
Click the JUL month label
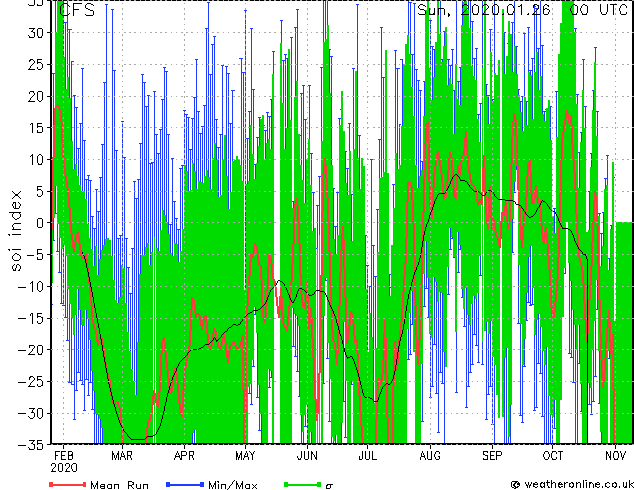point(368,456)
